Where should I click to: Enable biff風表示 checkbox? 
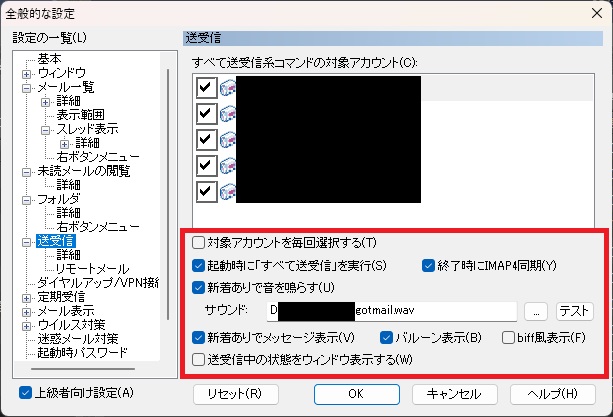[x=508, y=337]
